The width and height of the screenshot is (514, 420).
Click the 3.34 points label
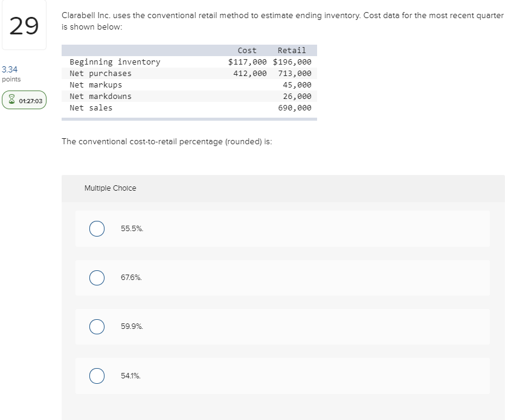tap(10, 70)
